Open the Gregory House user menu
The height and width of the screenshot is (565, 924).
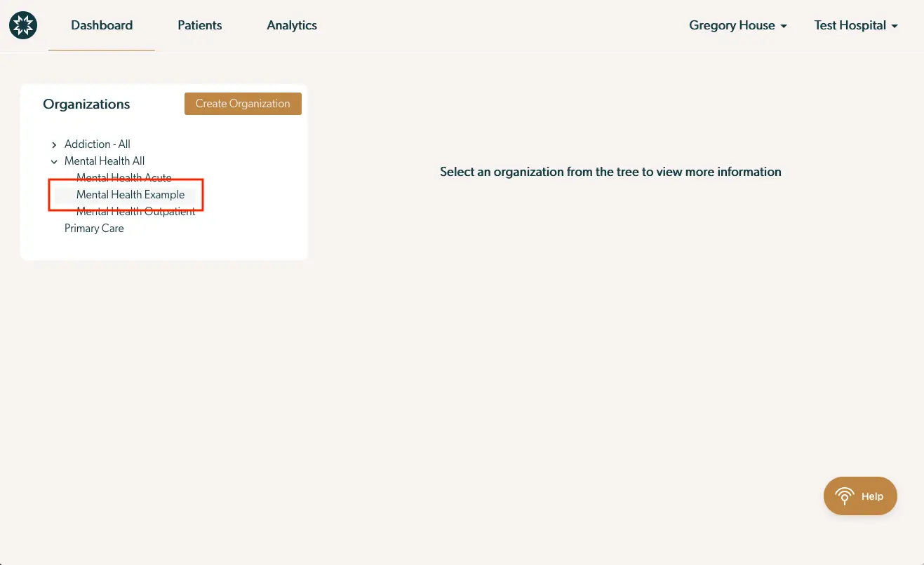pyautogui.click(x=732, y=25)
